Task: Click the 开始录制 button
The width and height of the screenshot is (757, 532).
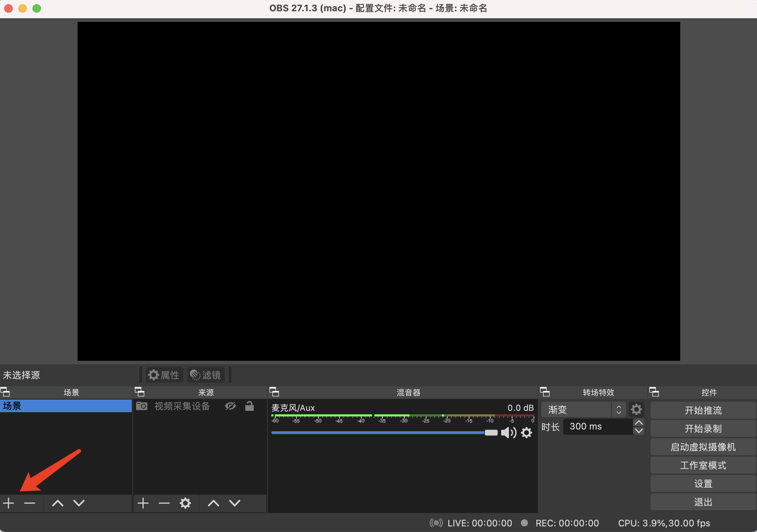Action: (x=703, y=428)
